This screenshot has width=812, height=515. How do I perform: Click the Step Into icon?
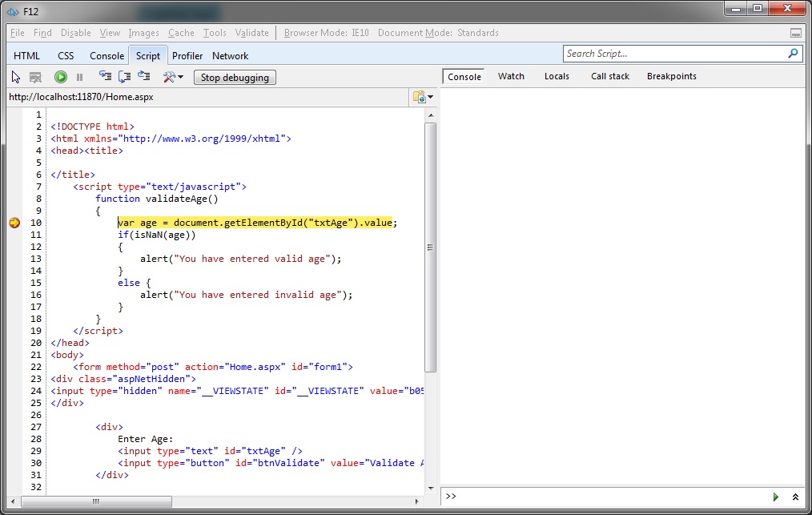[105, 77]
